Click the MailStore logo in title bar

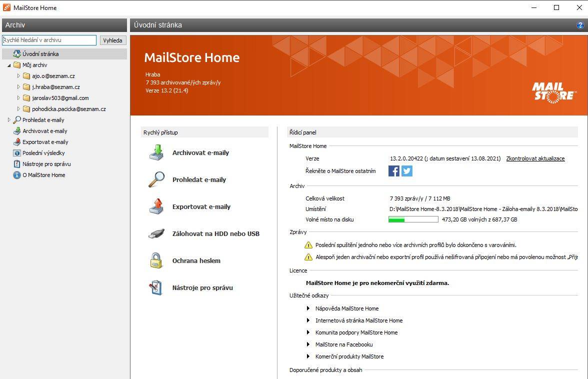pos(7,7)
